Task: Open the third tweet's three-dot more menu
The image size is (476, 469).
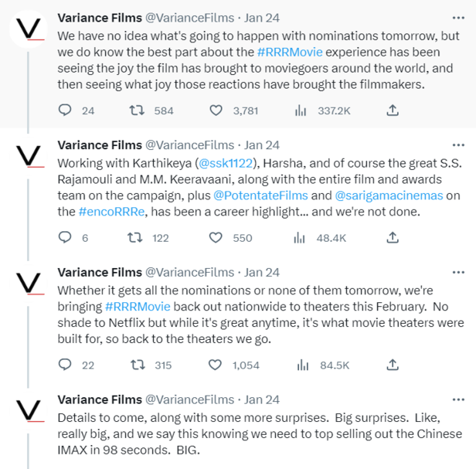Action: click(458, 272)
